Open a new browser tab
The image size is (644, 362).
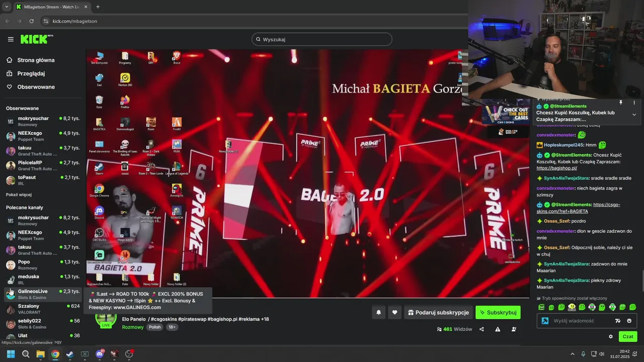[98, 7]
